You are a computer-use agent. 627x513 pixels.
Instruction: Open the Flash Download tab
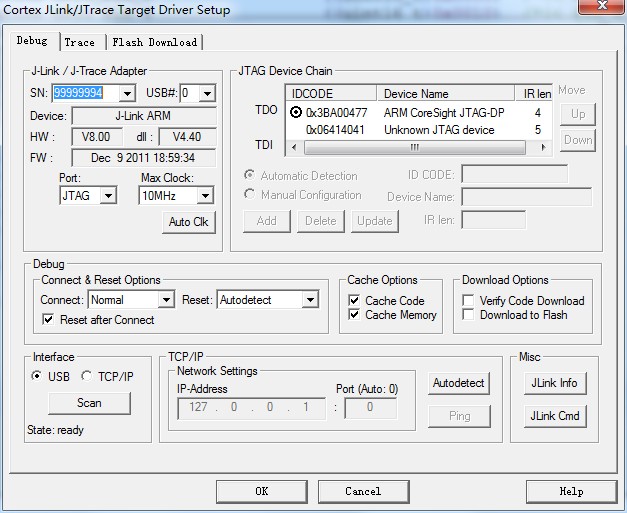[x=154, y=42]
